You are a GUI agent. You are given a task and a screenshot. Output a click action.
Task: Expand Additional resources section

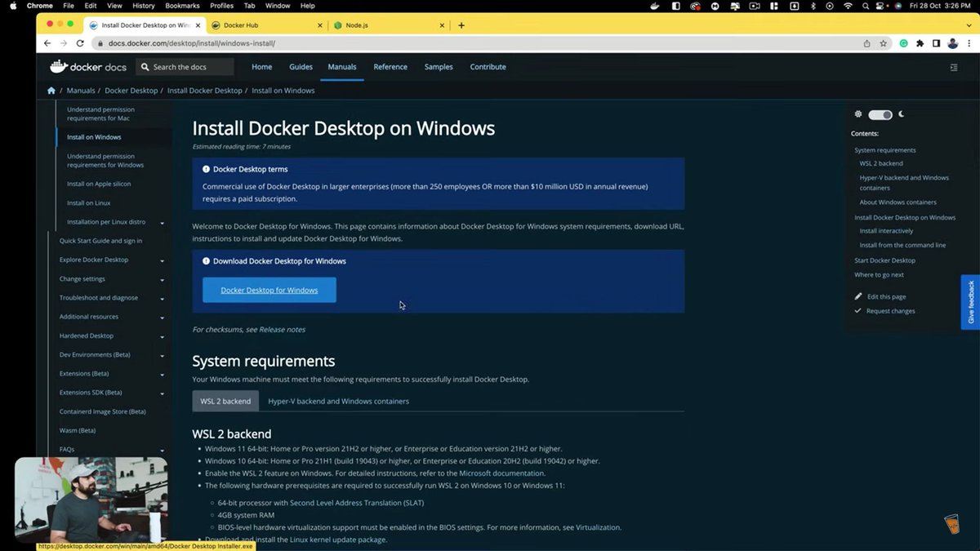[x=163, y=318]
